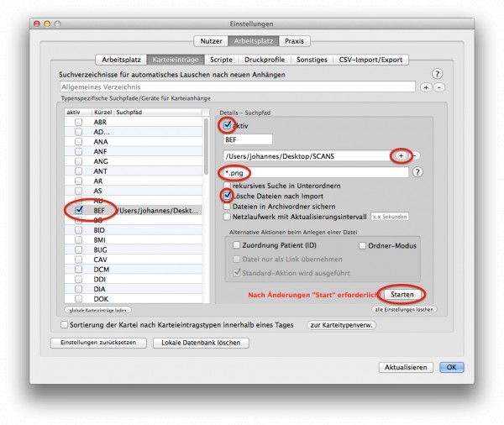Viewport: 504px width, 425px height.
Task: Enable Dateien in Archivordner sichern
Action: coord(228,207)
